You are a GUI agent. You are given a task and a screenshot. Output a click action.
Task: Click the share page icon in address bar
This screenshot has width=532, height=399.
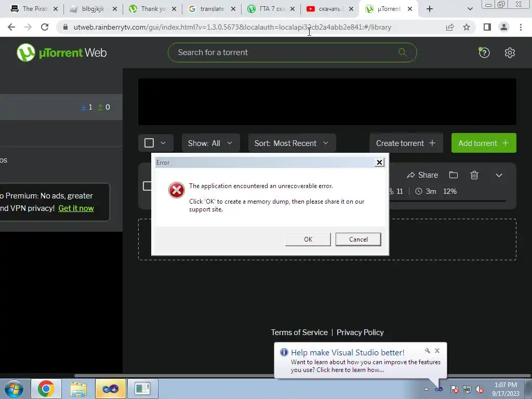pos(450,27)
